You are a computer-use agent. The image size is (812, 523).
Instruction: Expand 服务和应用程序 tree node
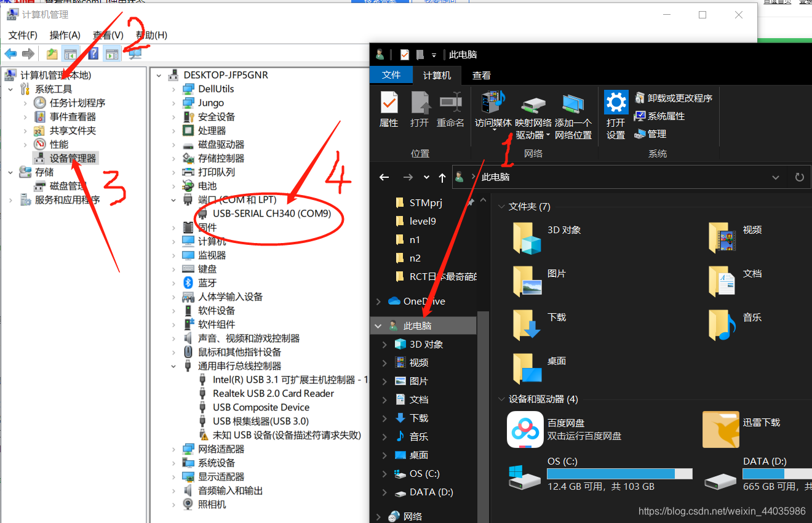(10, 200)
